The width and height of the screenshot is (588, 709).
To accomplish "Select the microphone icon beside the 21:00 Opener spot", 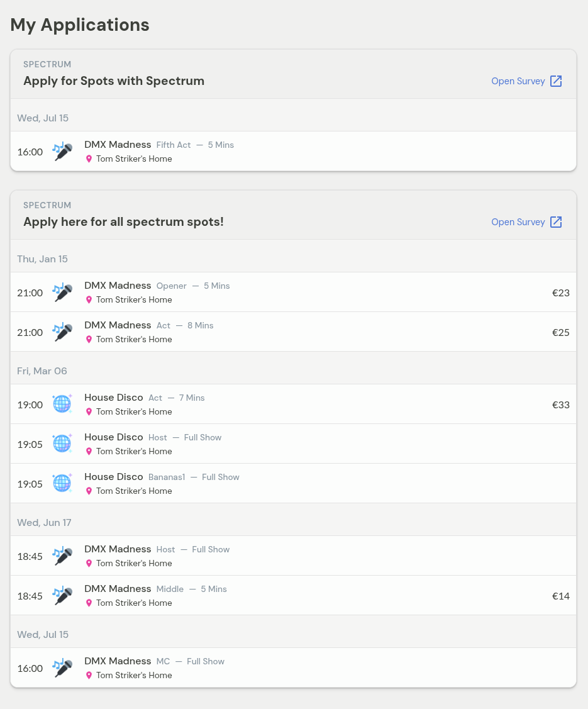I will 62,292.
